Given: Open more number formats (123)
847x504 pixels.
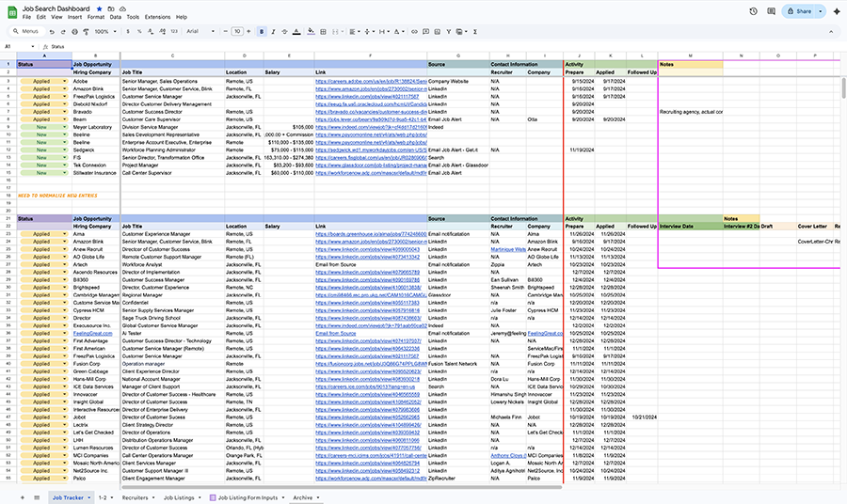Looking at the screenshot, I should (x=174, y=32).
